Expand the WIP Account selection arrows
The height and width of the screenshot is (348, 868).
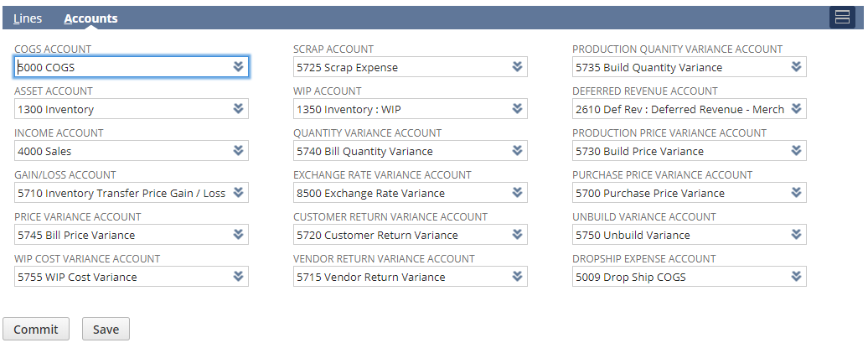point(517,109)
